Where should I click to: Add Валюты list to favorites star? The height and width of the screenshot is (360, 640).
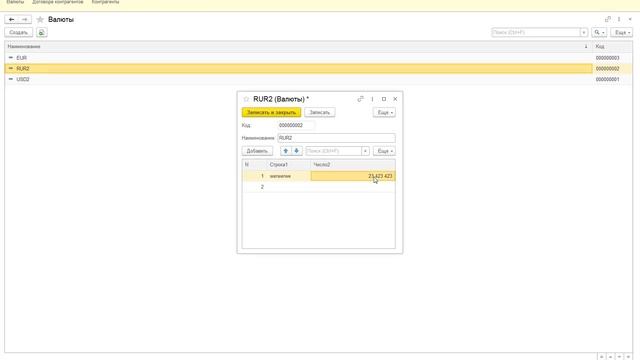pyautogui.click(x=40, y=19)
